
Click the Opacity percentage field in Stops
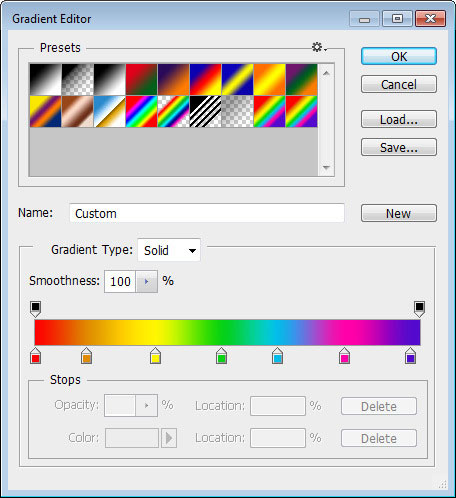click(120, 406)
